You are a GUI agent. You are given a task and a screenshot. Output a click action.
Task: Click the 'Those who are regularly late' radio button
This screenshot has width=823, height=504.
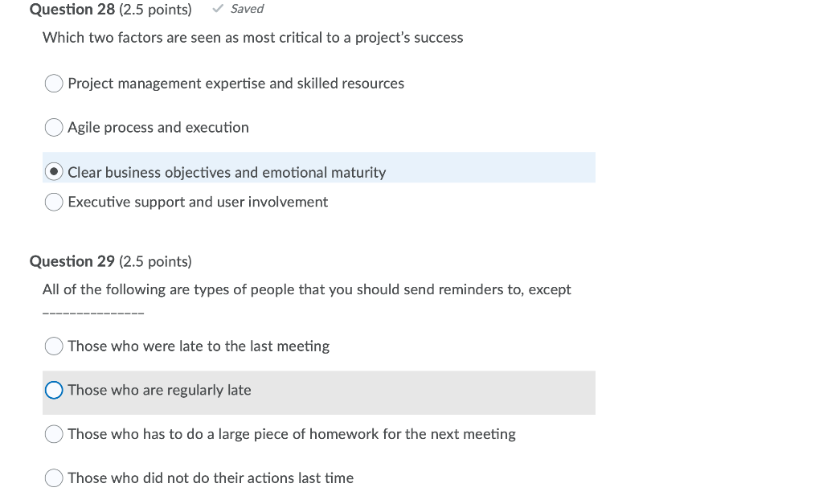(x=53, y=390)
